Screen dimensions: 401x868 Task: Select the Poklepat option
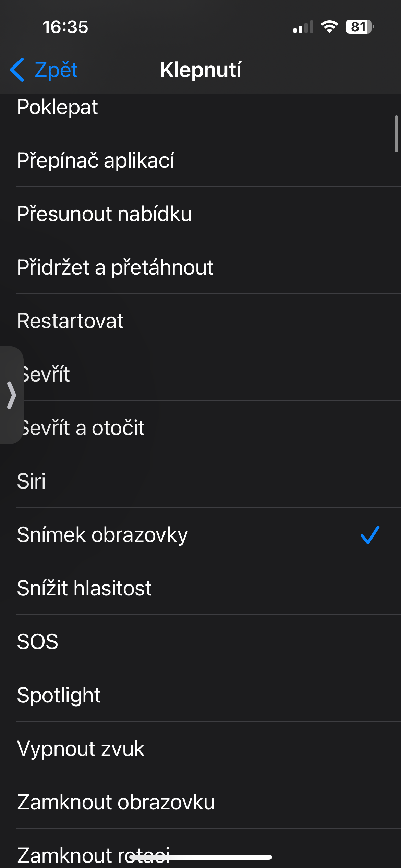(58, 107)
